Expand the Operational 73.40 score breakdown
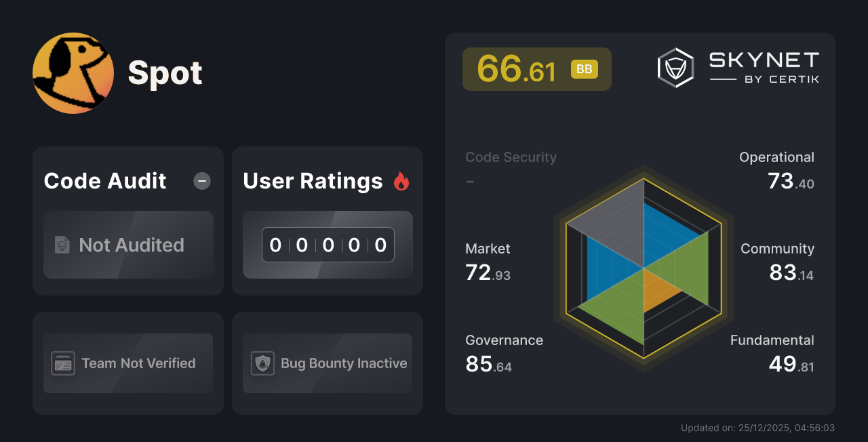The height and width of the screenshot is (442, 868). 776,169
